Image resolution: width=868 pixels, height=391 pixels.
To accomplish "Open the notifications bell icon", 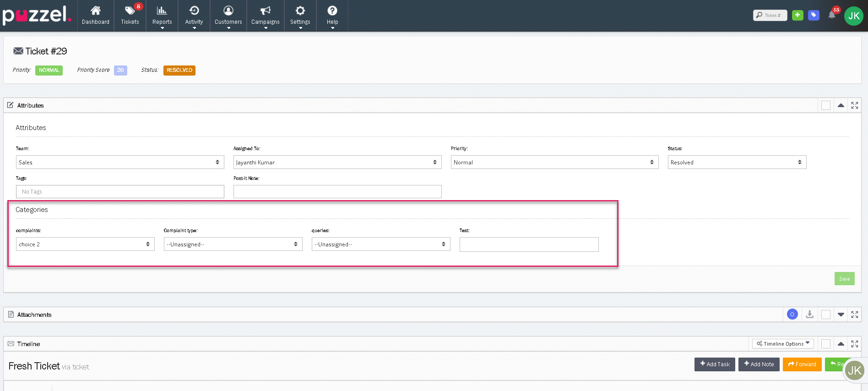I will click(x=832, y=15).
